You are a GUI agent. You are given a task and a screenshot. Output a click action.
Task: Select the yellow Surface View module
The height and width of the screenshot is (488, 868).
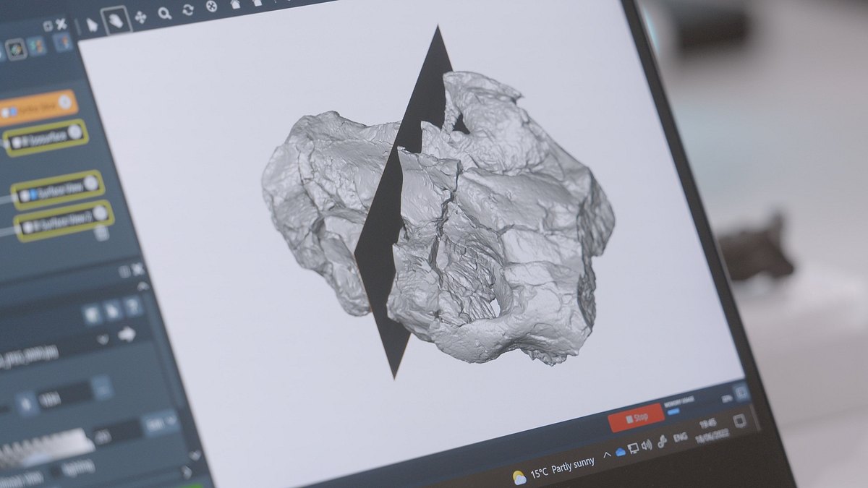57,189
